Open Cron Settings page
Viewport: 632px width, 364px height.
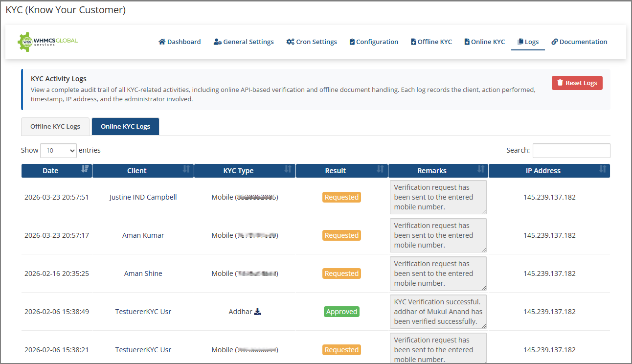[312, 42]
